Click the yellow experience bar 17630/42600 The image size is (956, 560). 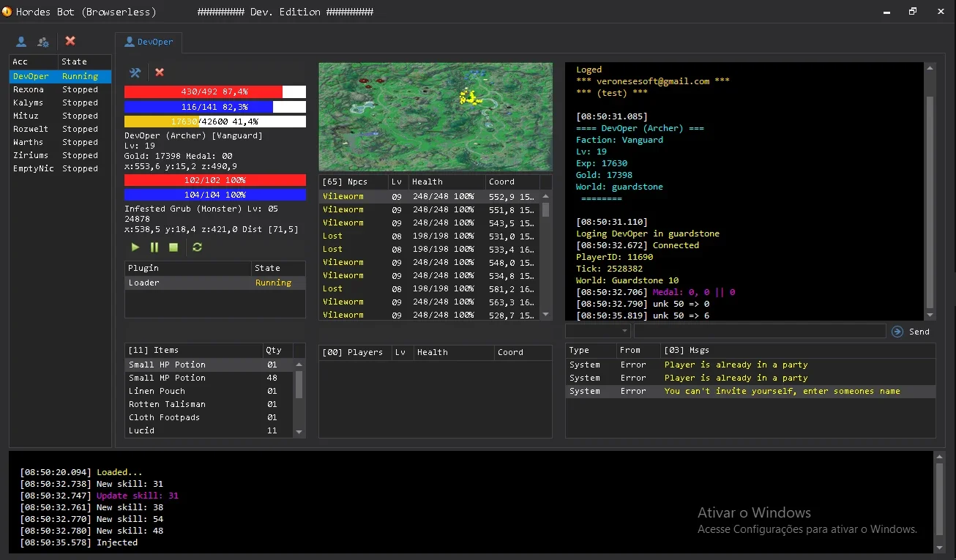pos(215,122)
